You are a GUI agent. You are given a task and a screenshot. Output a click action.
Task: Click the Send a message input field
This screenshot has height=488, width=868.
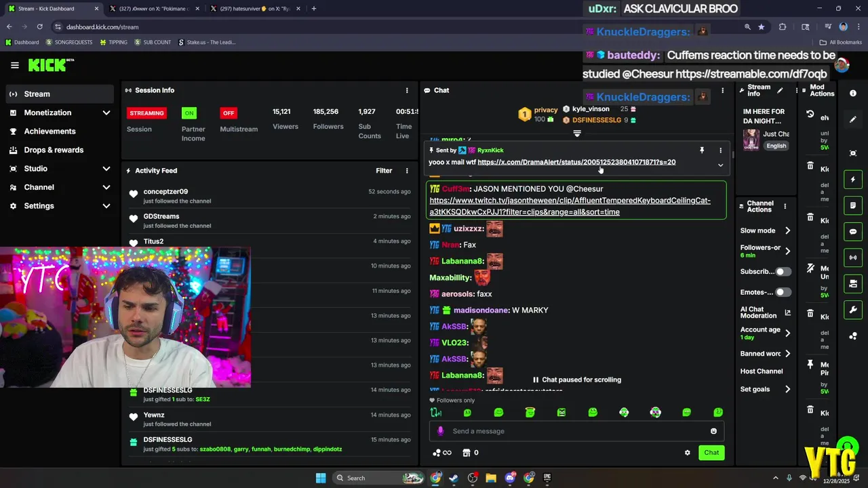[576, 431]
